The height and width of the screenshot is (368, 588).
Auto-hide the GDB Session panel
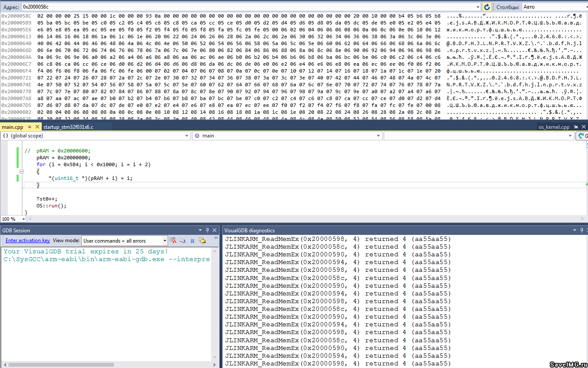point(208,231)
